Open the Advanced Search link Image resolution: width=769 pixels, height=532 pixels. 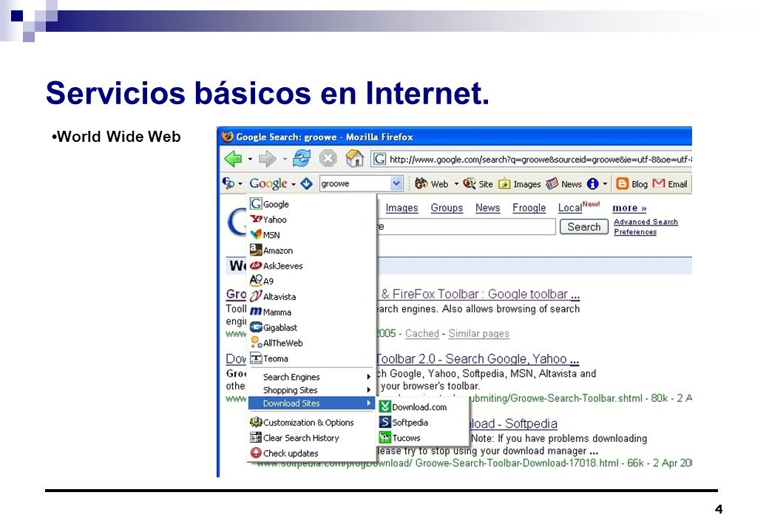646,222
